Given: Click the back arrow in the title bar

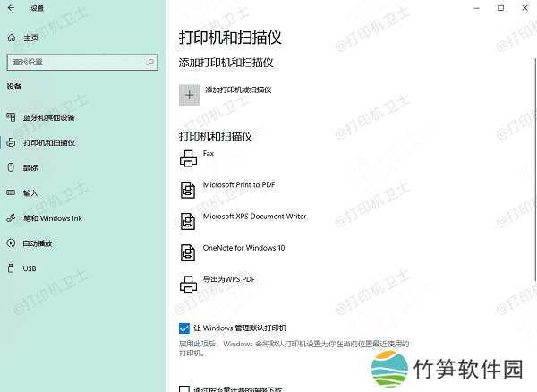Looking at the screenshot, I should coord(11,10).
